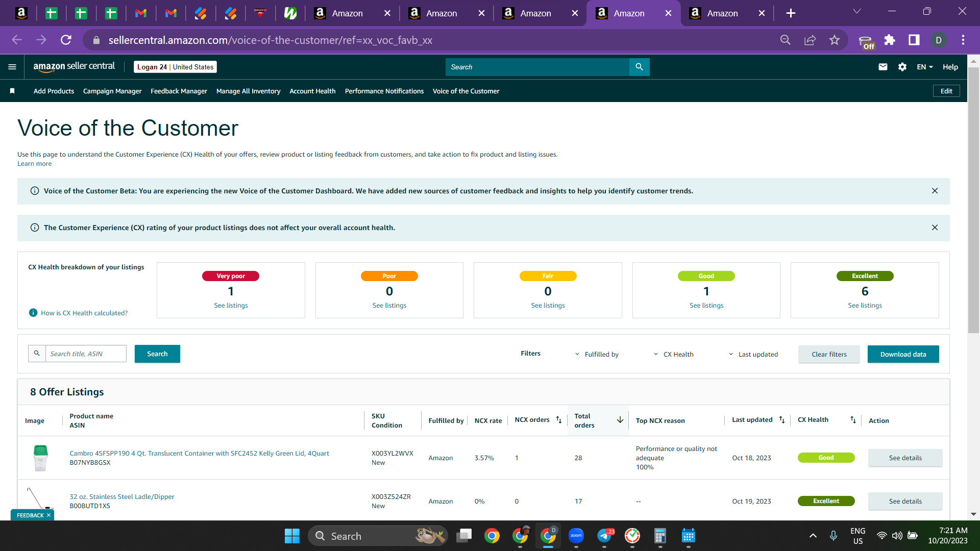Click the Amazon Seller Central logo
Screen dimensions: 980x551
[x=74, y=67]
